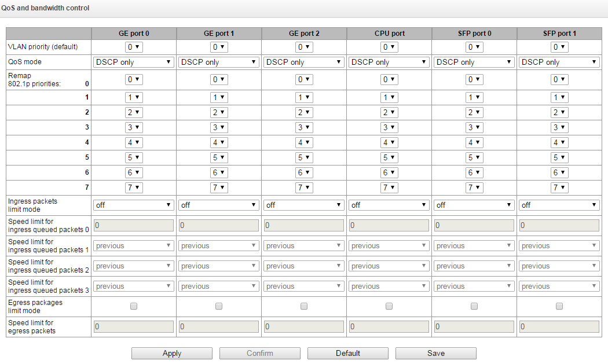Expand ingress packets limit mode for CPU port
Viewport: 608px width, 364px height.
click(x=389, y=205)
